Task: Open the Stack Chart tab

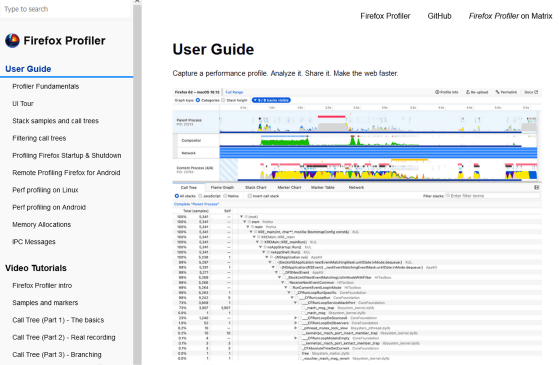Action: (x=256, y=188)
